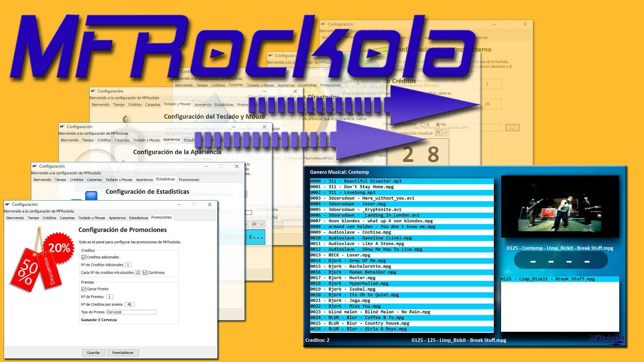Select song 0007 - 4non blondes - what up
This screenshot has width=644, height=362.
click(402, 221)
